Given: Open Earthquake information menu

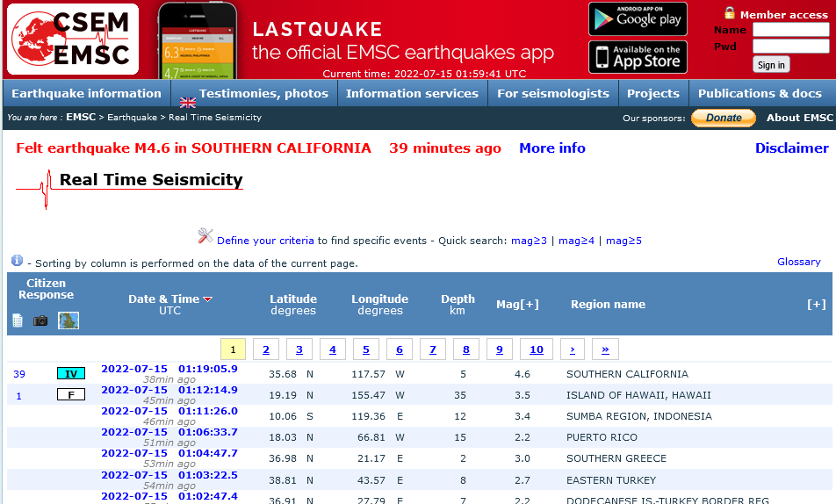Looking at the screenshot, I should [x=86, y=93].
